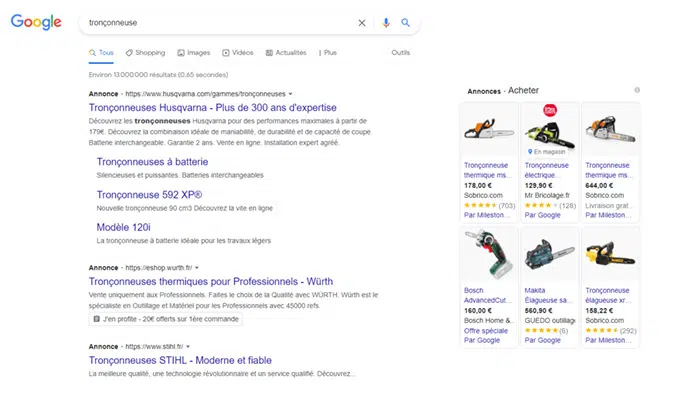
Task: Click the 560,90 € price
Action: [539, 311]
